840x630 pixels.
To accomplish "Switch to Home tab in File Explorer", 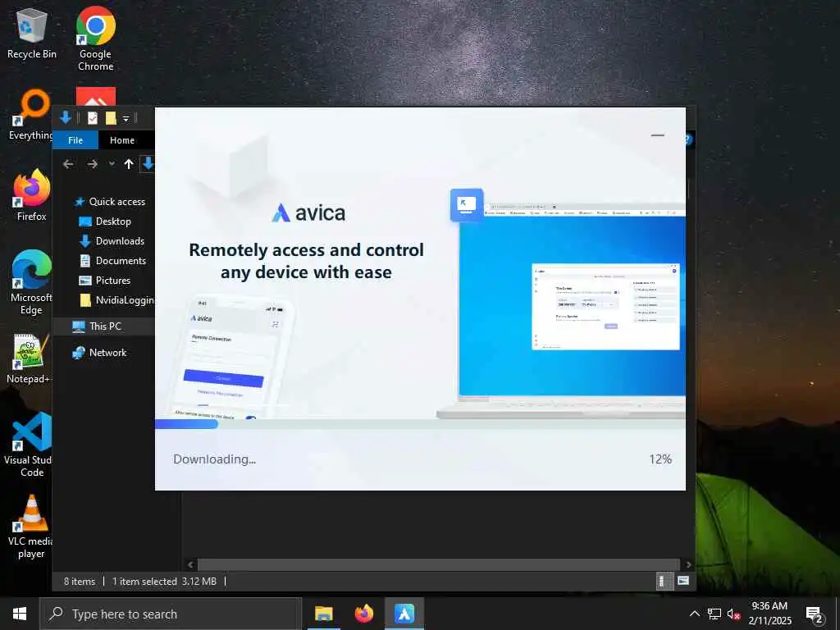I will click(x=122, y=140).
